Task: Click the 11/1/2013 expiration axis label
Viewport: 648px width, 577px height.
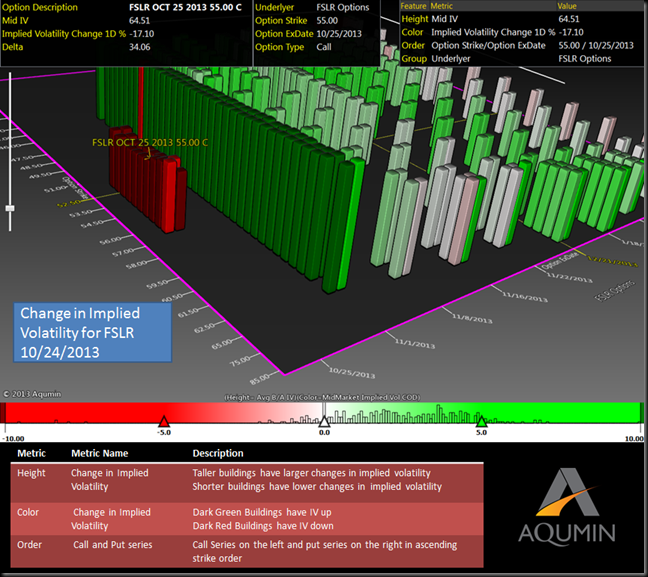Action: click(x=415, y=343)
